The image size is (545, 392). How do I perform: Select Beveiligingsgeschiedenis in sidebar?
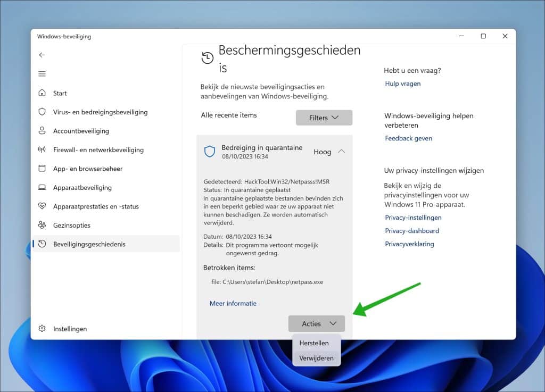(x=106, y=244)
